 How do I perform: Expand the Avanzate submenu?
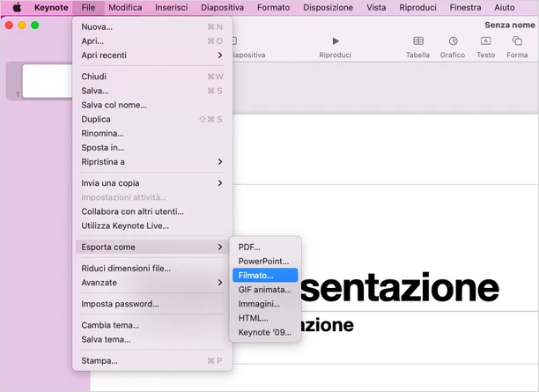pos(152,283)
